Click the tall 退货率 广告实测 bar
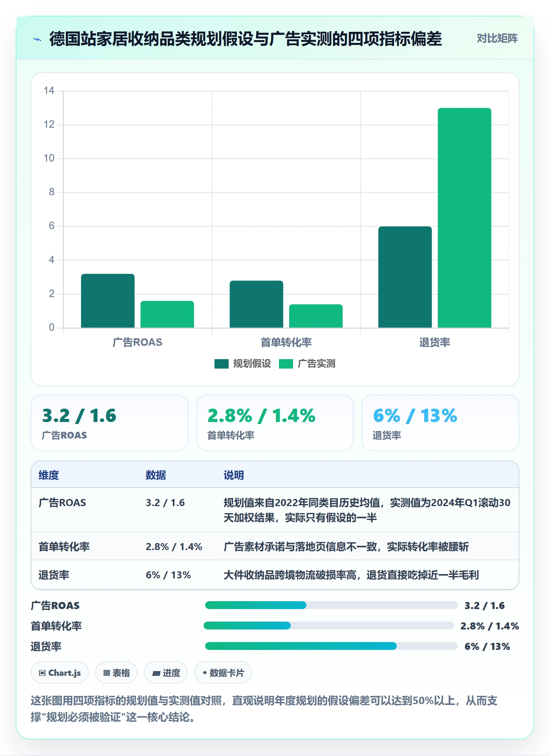This screenshot has width=550, height=756. tap(464, 218)
